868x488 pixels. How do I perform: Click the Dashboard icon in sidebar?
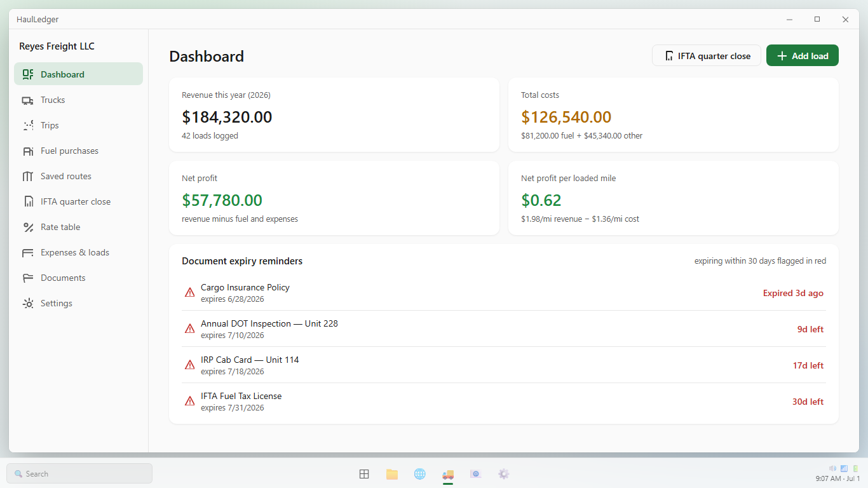tap(28, 74)
